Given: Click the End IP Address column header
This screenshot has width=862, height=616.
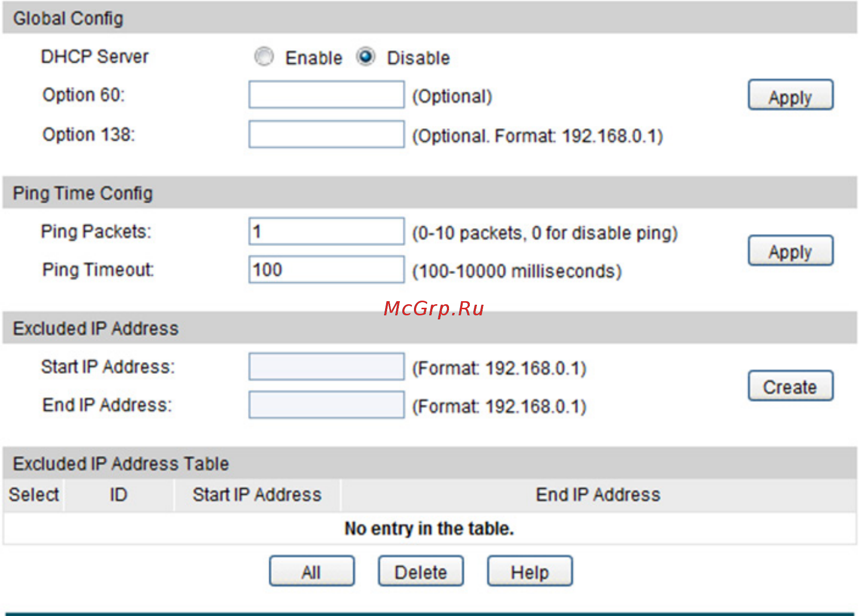Looking at the screenshot, I should (x=598, y=495).
